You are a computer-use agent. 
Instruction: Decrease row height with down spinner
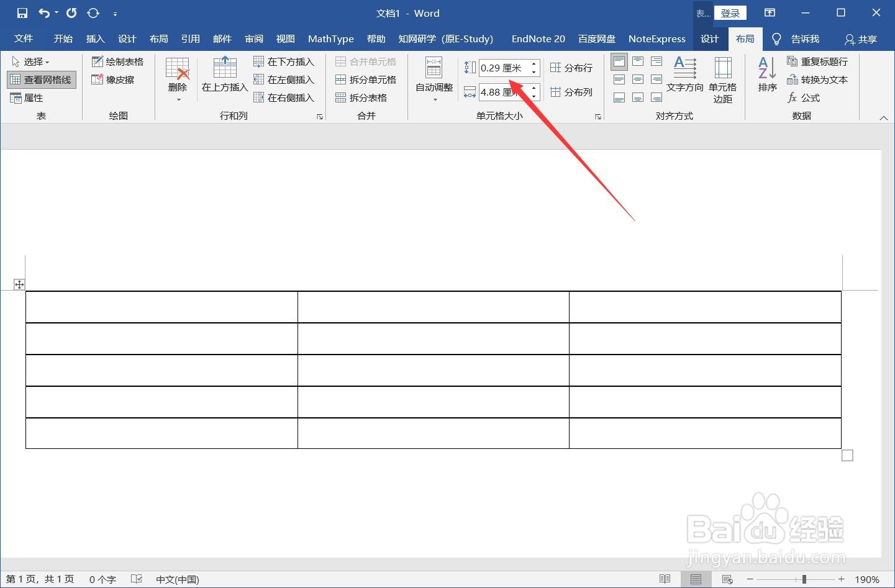(534, 72)
